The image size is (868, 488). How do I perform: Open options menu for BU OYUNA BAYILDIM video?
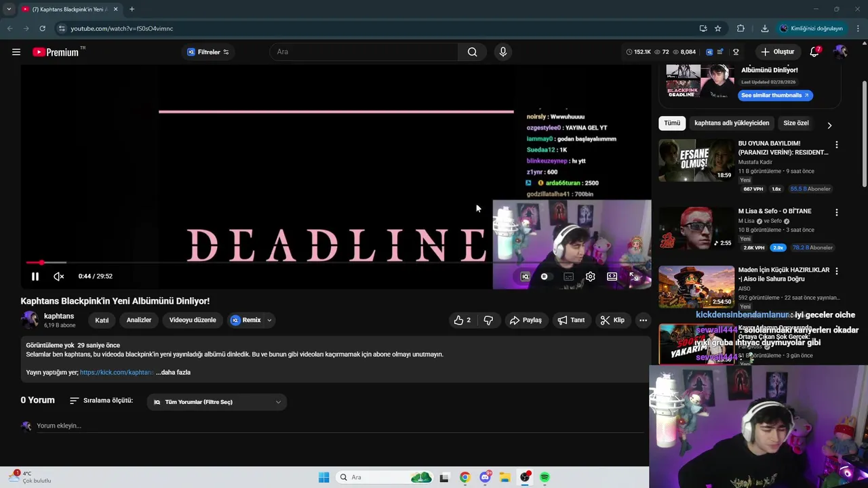pos(837,145)
